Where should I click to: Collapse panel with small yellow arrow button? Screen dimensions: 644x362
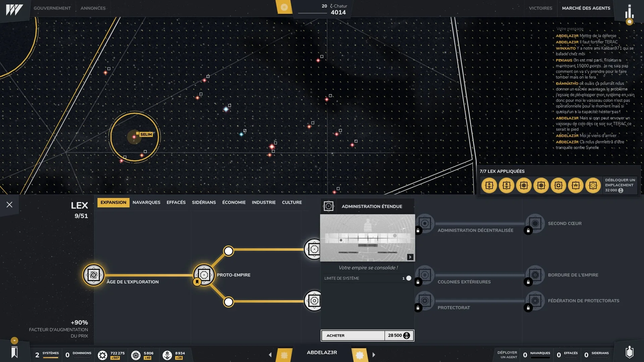tap(14, 341)
